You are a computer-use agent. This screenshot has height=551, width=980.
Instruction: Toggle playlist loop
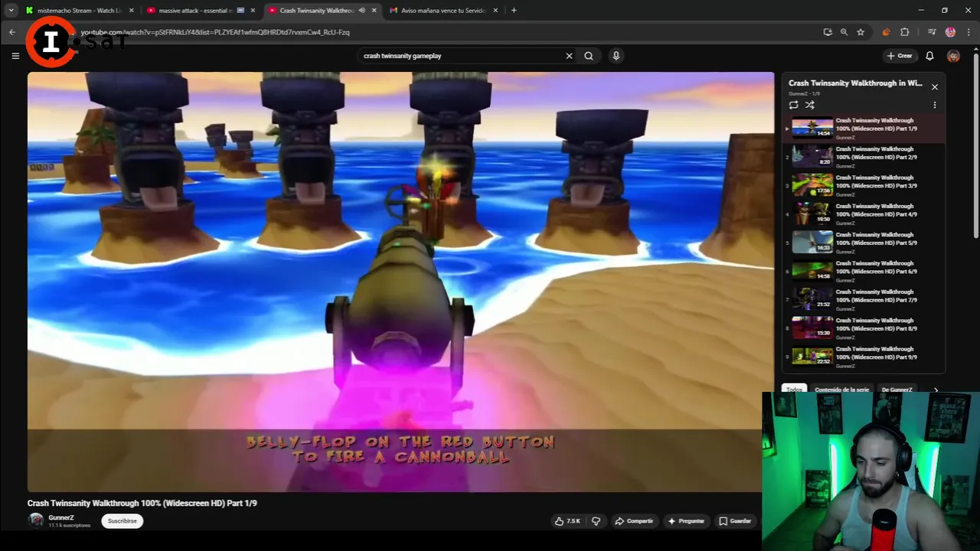point(794,105)
